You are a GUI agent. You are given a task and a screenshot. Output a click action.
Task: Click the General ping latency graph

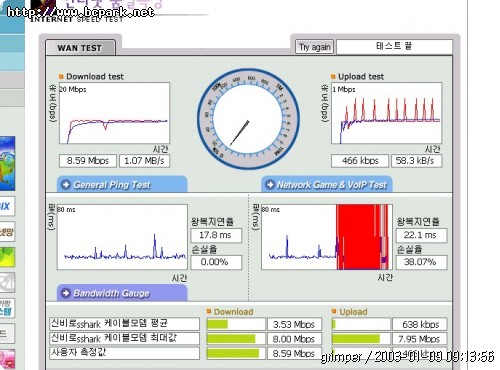point(122,237)
